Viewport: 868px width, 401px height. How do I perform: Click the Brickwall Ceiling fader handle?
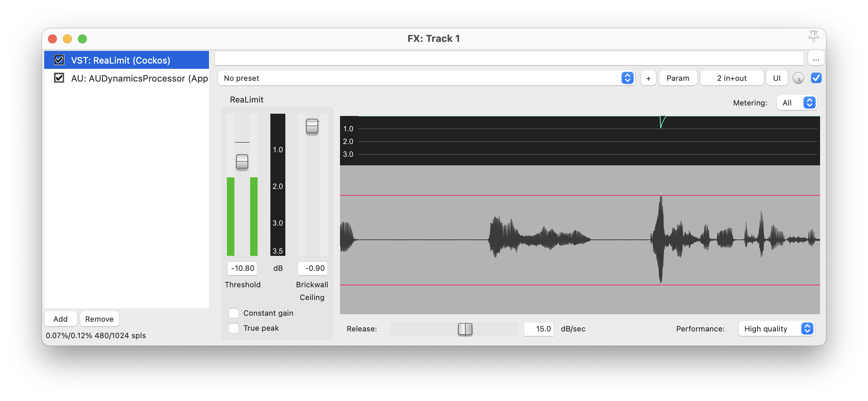(x=312, y=126)
